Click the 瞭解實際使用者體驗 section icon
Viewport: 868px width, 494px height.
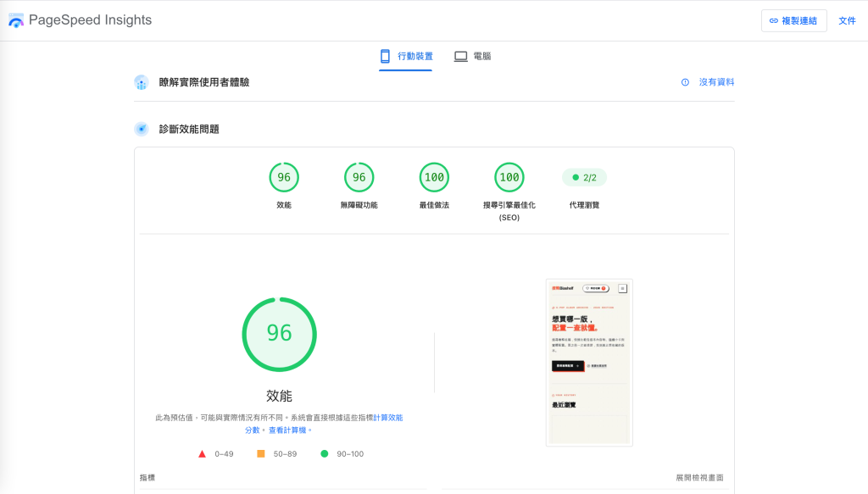pos(142,82)
